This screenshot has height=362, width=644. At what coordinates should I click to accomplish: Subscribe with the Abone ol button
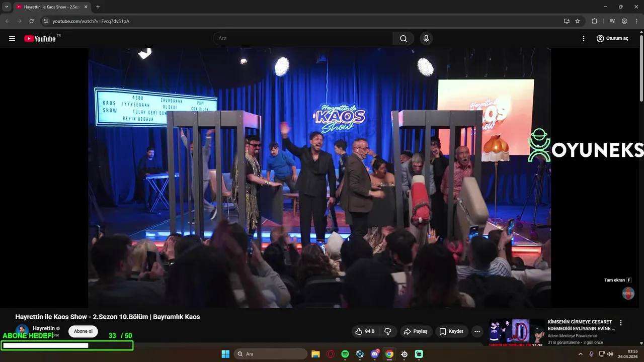click(x=83, y=331)
